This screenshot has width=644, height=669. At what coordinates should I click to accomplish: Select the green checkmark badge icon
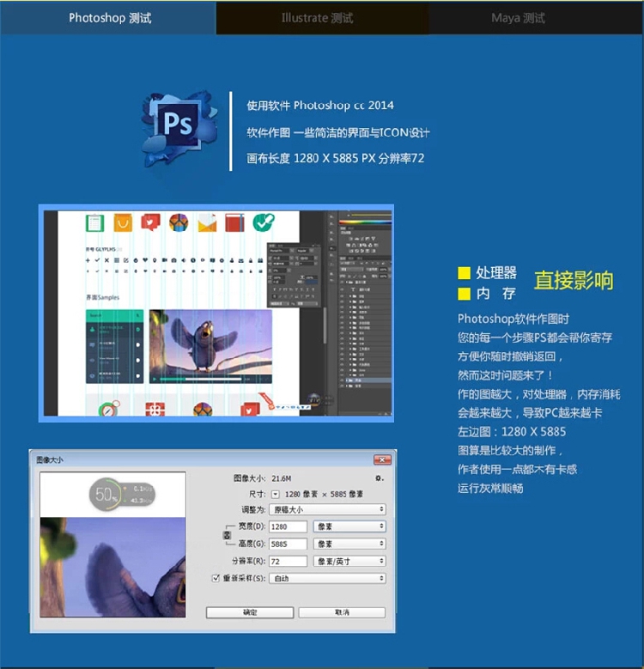263,222
